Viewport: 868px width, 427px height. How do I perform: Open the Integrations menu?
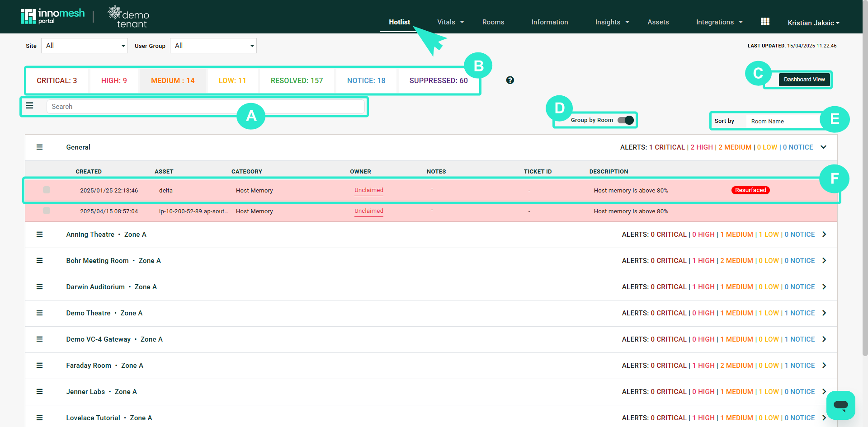719,22
